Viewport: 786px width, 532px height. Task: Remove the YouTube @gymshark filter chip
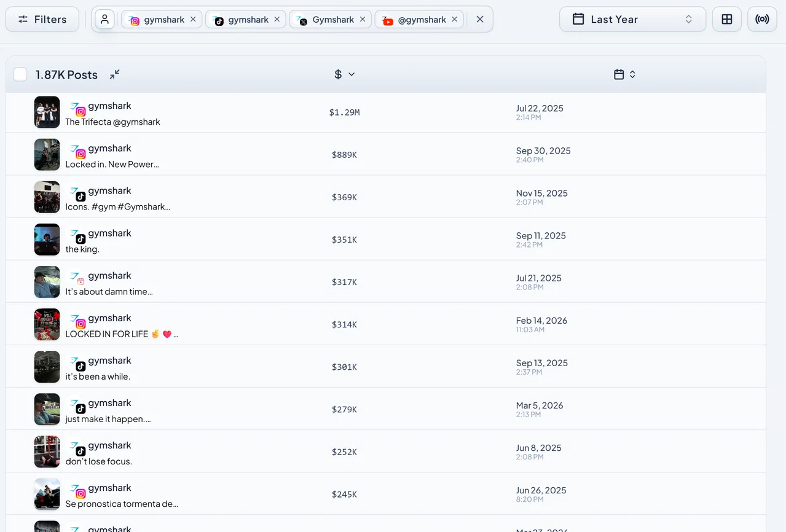[x=454, y=20]
